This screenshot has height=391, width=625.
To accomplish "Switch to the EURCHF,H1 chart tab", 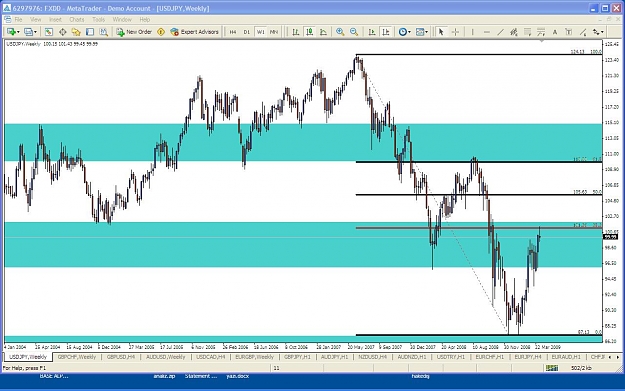I will click(x=489, y=357).
